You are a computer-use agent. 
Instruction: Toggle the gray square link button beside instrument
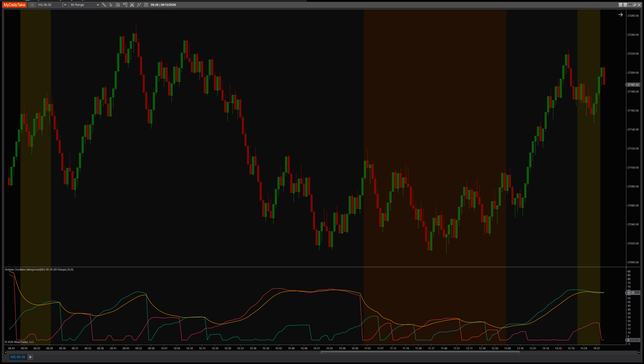click(32, 5)
